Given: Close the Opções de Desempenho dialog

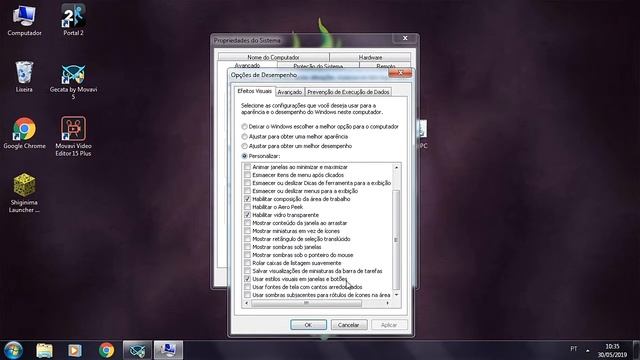Looking at the screenshot, I should tap(400, 73).
